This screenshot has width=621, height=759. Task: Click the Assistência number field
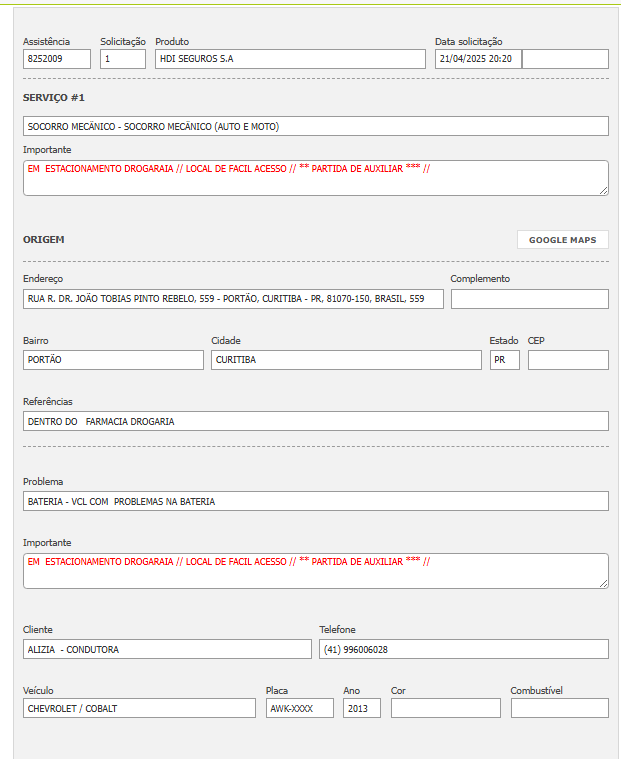point(57,59)
